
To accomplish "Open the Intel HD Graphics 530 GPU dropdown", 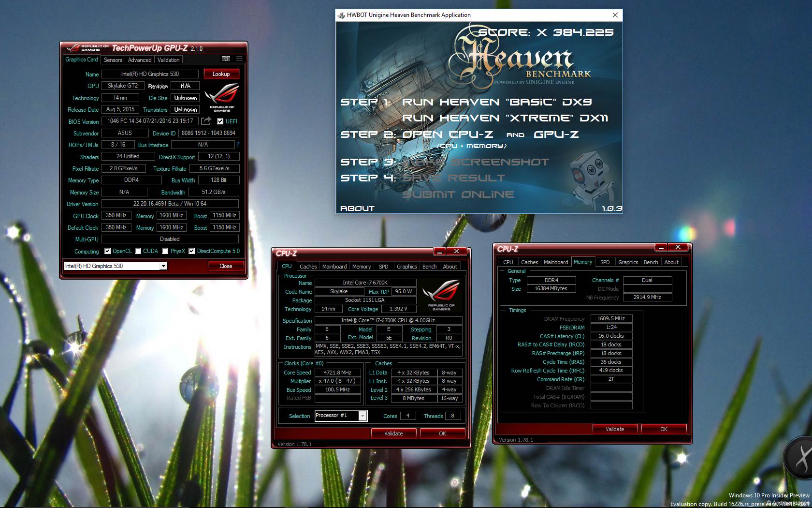I will click(115, 266).
